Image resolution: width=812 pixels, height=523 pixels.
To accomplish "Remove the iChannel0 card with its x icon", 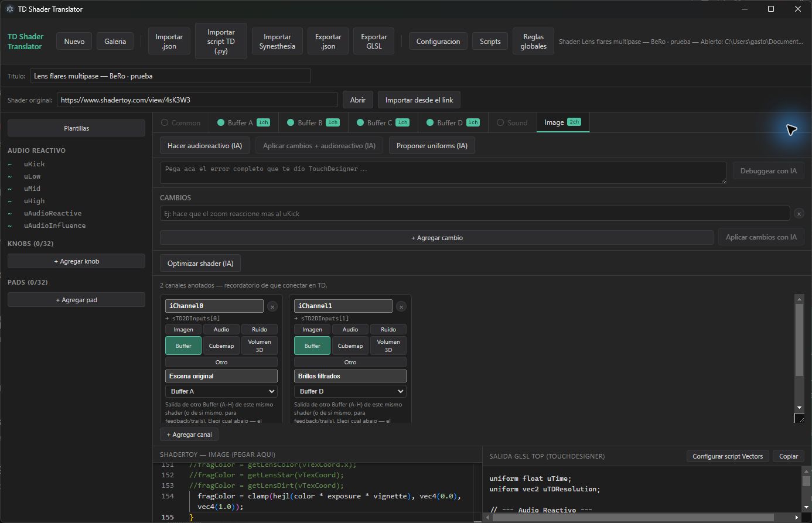I will [272, 306].
